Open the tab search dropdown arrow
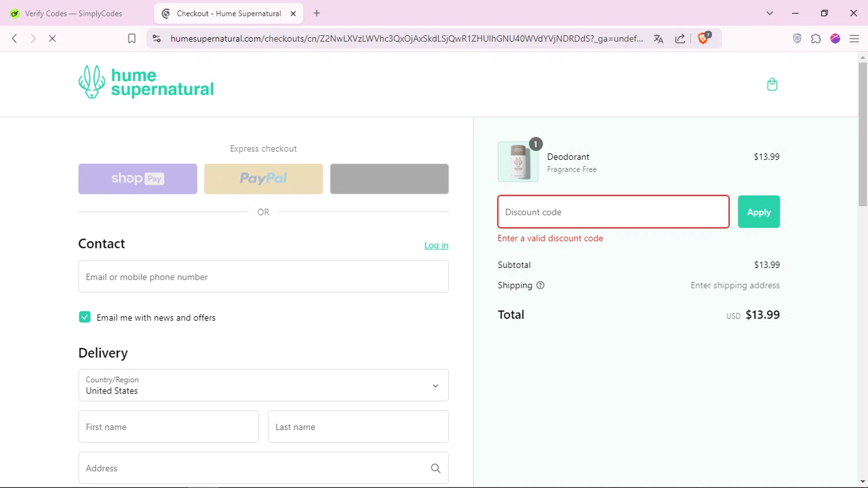This screenshot has height=488, width=868. [x=770, y=13]
